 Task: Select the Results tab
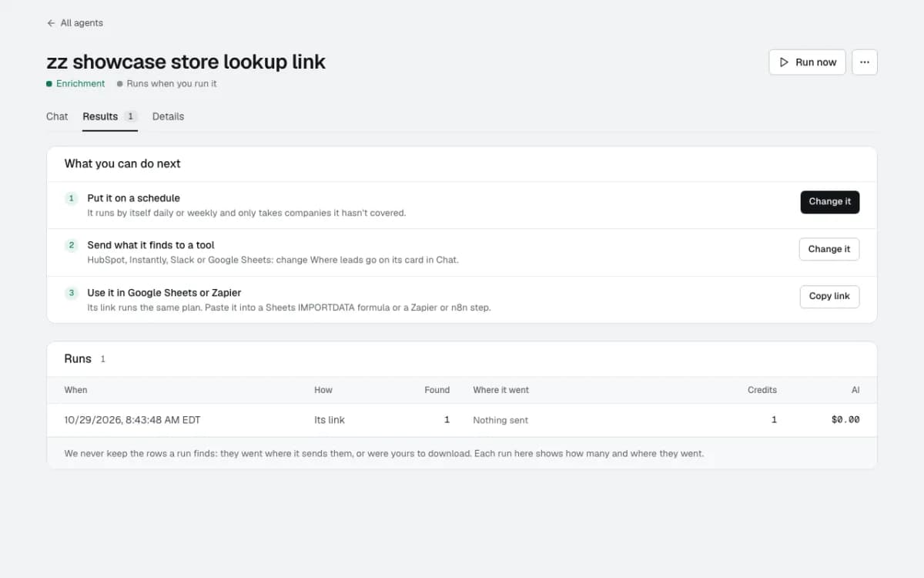pos(110,116)
